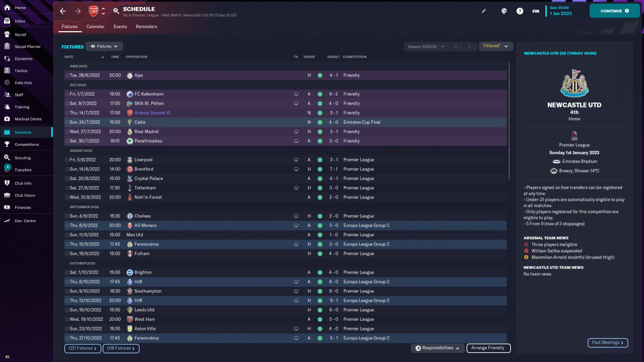This screenshot has height=362, width=644.
Task: Open the Season 2022/23 dropdown
Action: pos(426,46)
